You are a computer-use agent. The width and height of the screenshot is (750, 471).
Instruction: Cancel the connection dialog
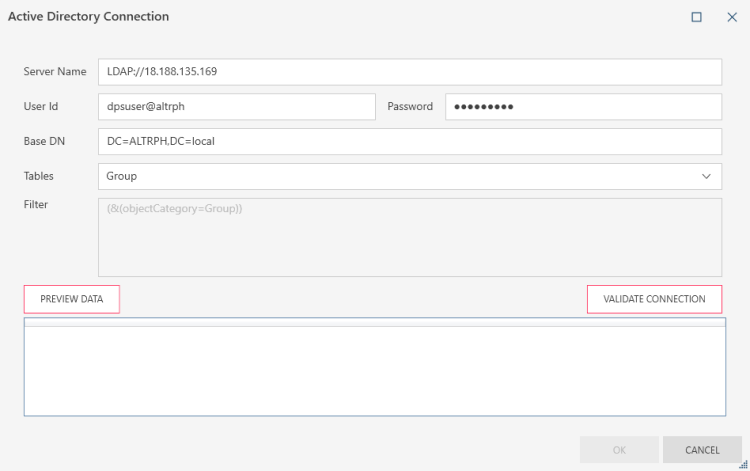(x=702, y=450)
